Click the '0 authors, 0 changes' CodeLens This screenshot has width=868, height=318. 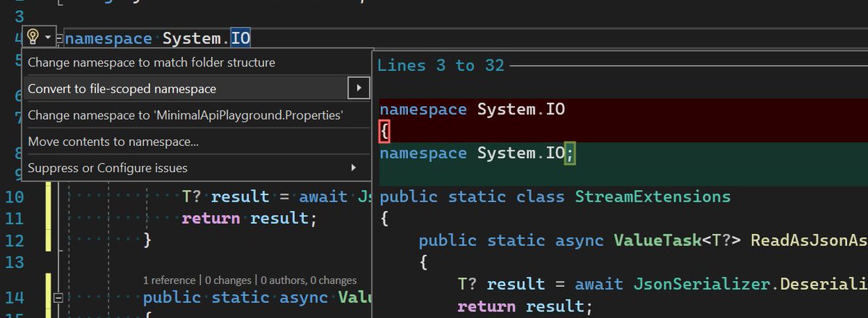pyautogui.click(x=308, y=280)
